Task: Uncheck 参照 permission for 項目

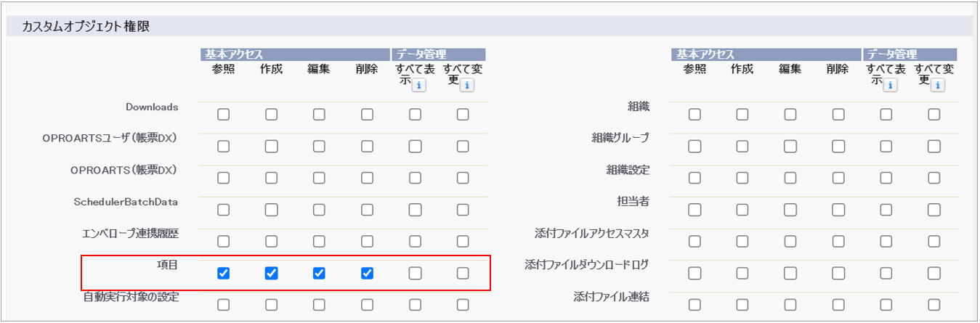Action: pyautogui.click(x=224, y=273)
